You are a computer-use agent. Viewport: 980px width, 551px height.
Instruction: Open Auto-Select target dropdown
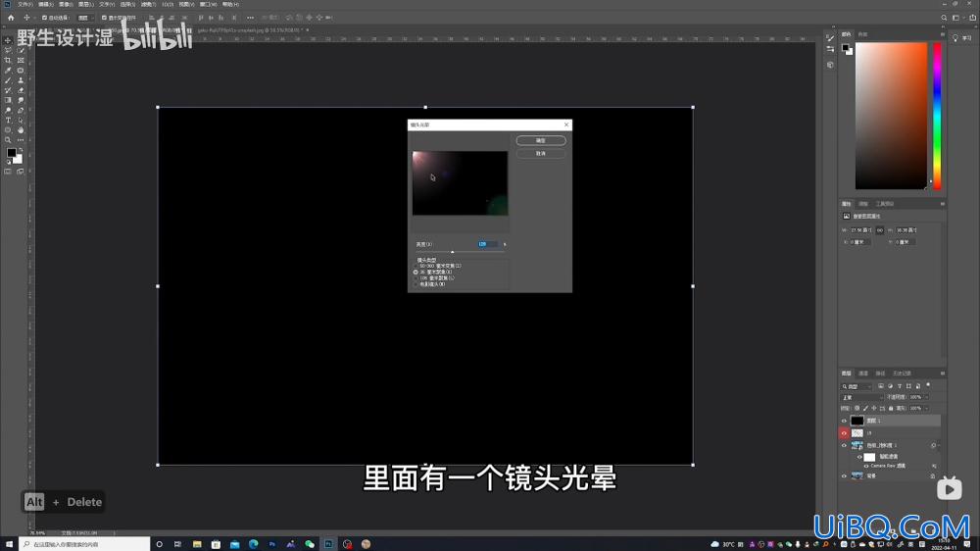84,18
